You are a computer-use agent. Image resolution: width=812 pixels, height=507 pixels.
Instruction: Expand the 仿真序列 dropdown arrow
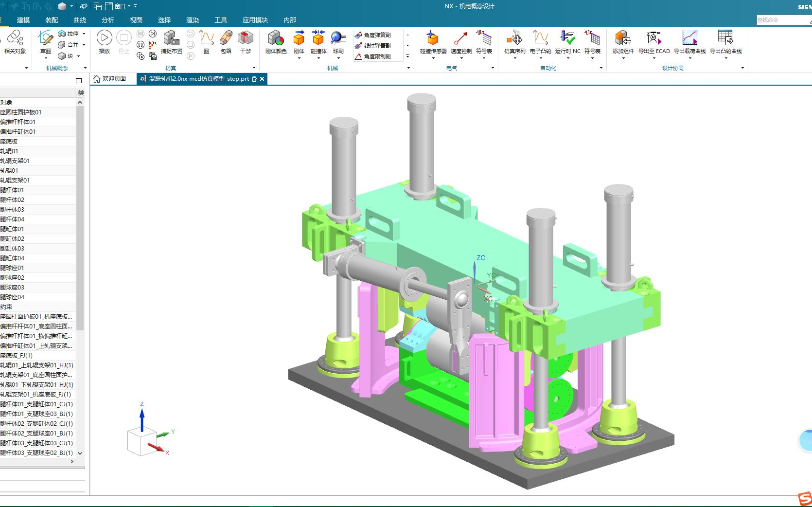point(514,58)
